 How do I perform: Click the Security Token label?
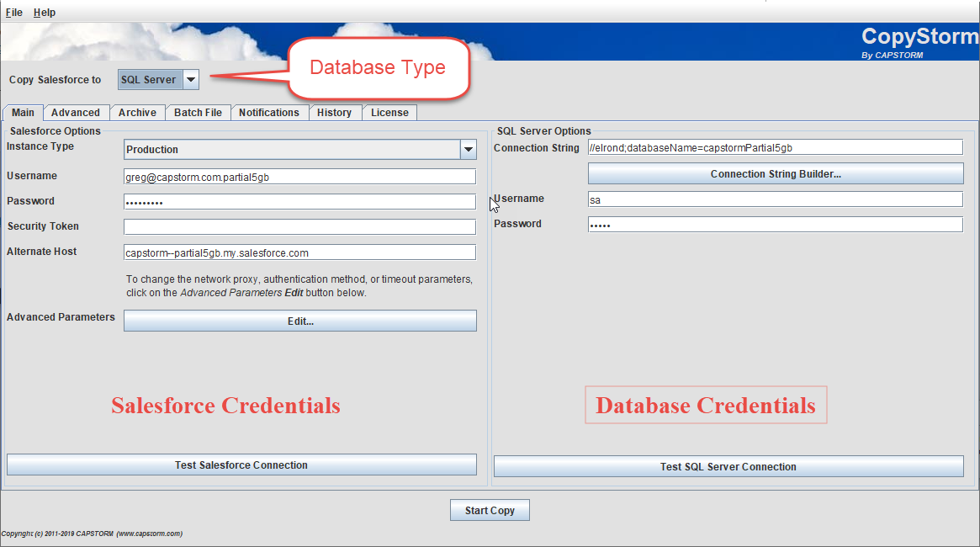[x=43, y=226]
